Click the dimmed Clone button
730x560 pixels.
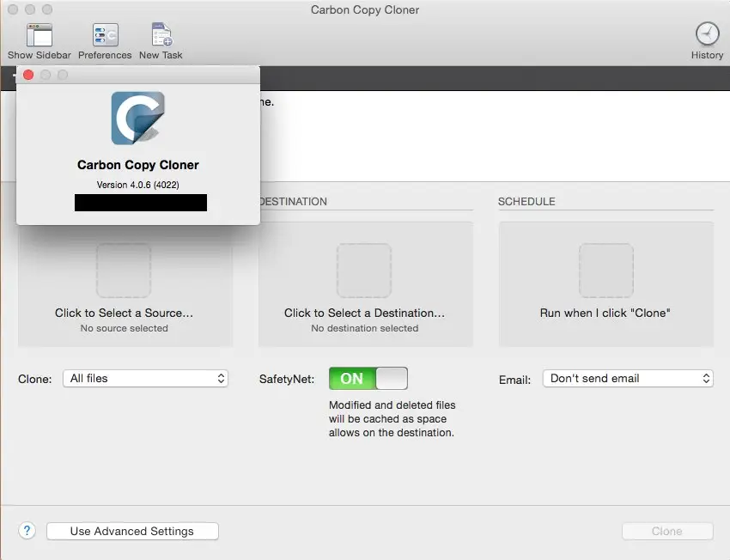[x=667, y=531]
